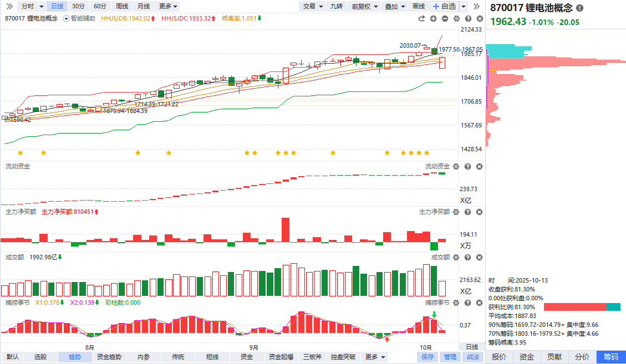Click the 加自选 button
Viewport: 626px width, 364px height.
click(444, 6)
